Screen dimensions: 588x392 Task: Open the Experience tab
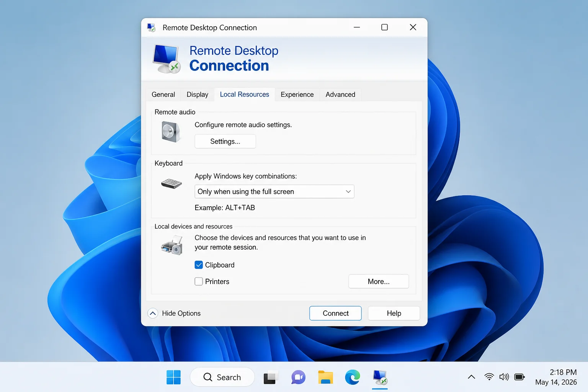coord(297,95)
